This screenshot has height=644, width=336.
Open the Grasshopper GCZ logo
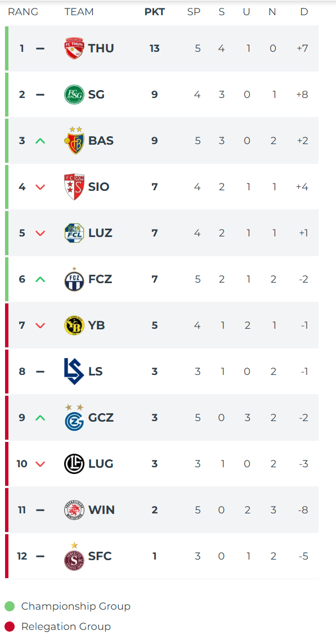(74, 417)
